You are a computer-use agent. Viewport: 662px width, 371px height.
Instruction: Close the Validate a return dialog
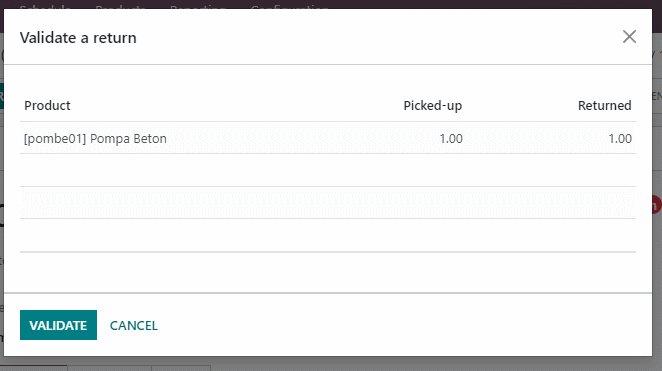(x=629, y=37)
